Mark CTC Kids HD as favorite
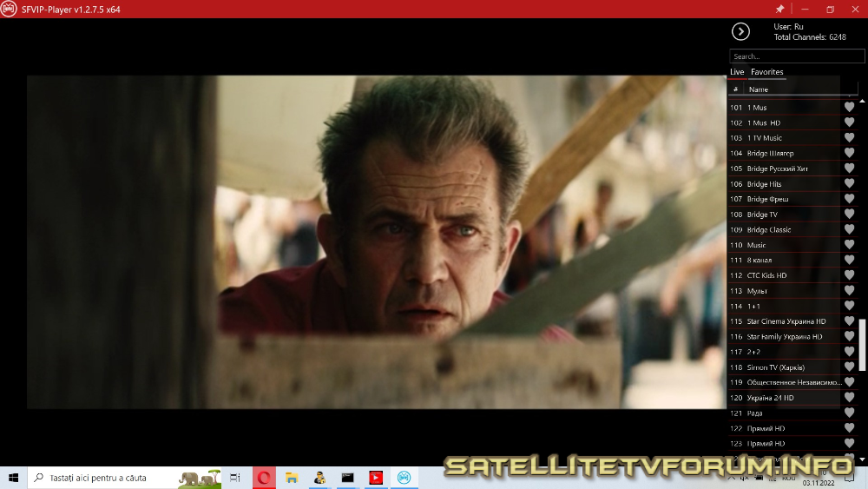Image resolution: width=868 pixels, height=489 pixels. (x=849, y=275)
